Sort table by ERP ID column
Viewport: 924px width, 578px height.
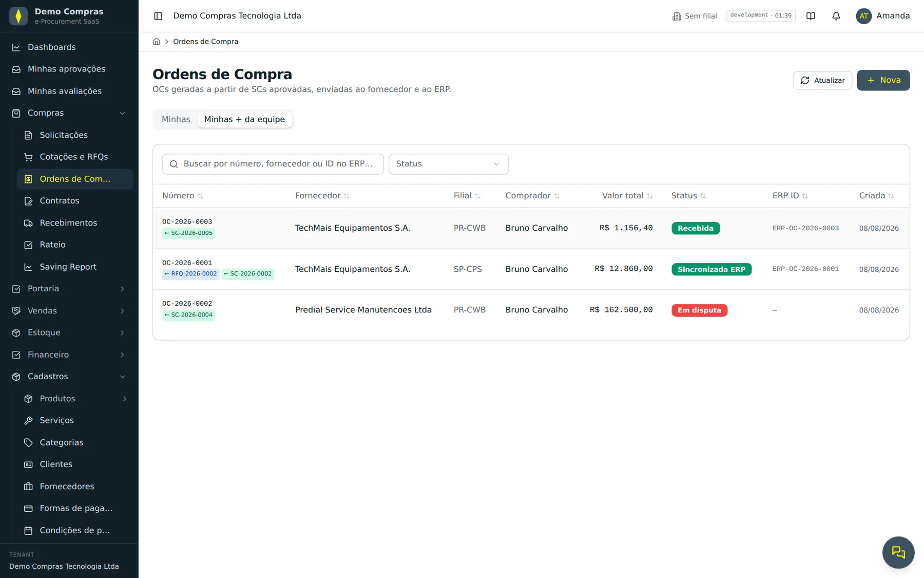pos(790,196)
